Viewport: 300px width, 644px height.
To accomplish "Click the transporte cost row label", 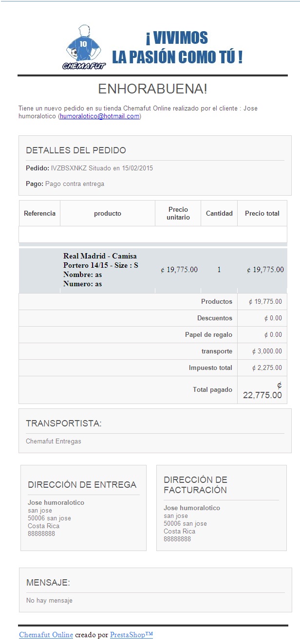I will tap(217, 351).
